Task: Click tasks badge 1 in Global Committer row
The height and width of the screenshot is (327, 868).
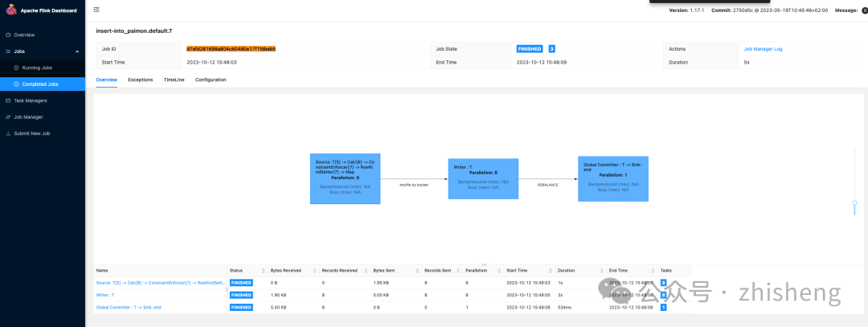Action: click(663, 307)
